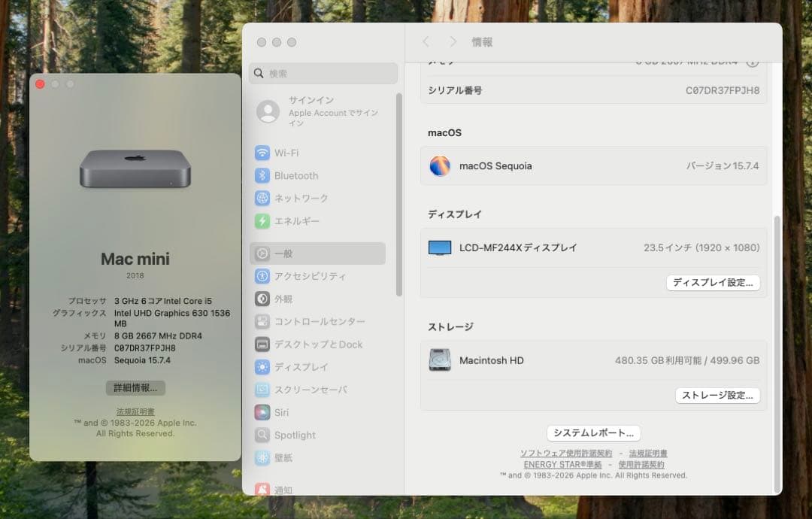This screenshot has width=812, height=519.
Task: Open 通知 notifications icon
Action: pos(262,490)
